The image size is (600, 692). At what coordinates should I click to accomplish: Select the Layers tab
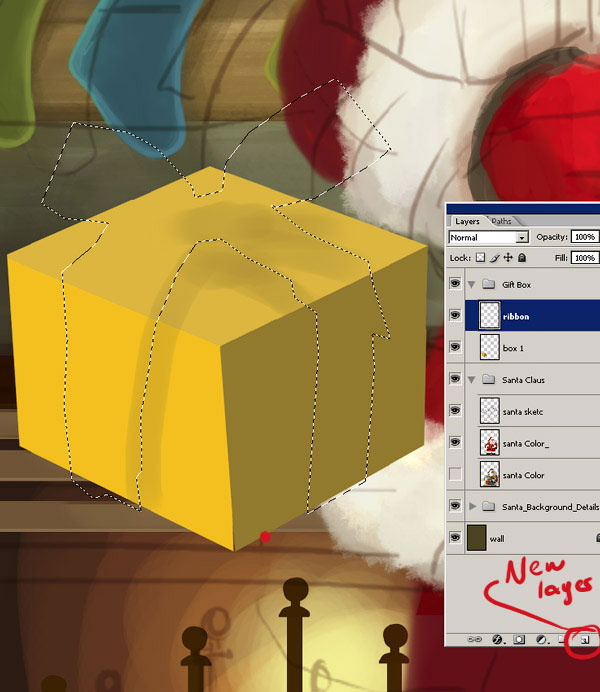[x=468, y=221]
